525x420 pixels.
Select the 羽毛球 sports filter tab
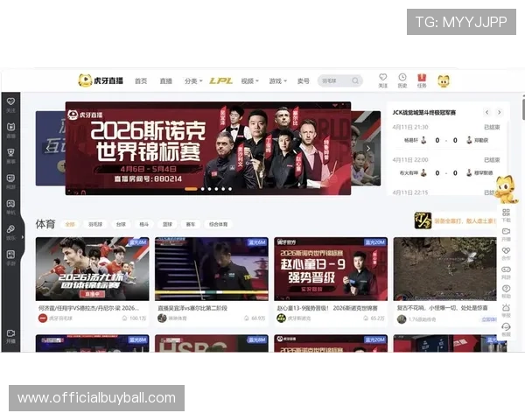95,224
